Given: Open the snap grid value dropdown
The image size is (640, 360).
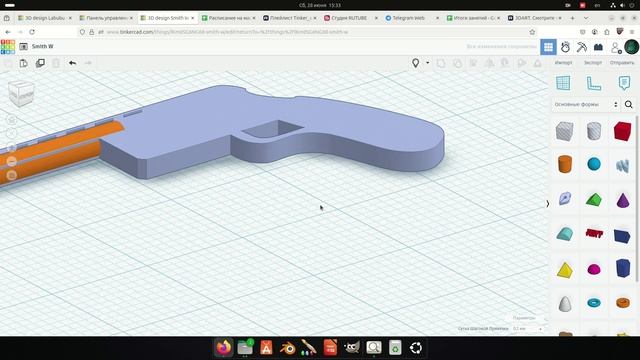Looking at the screenshot, I should (x=528, y=329).
